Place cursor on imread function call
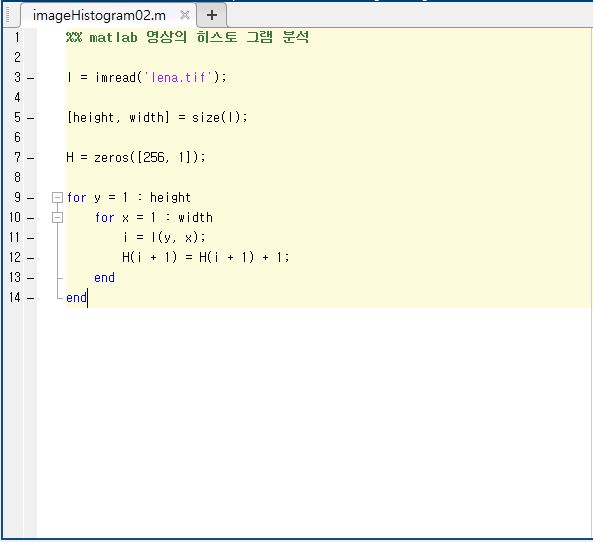Viewport: 593px width, 542px height. (x=115, y=77)
